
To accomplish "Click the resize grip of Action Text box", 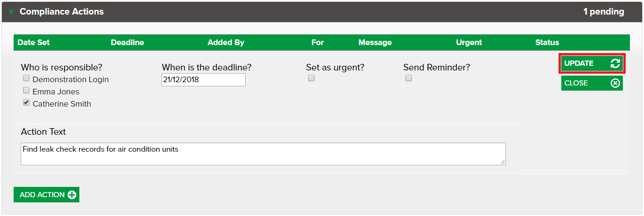I will [x=503, y=162].
